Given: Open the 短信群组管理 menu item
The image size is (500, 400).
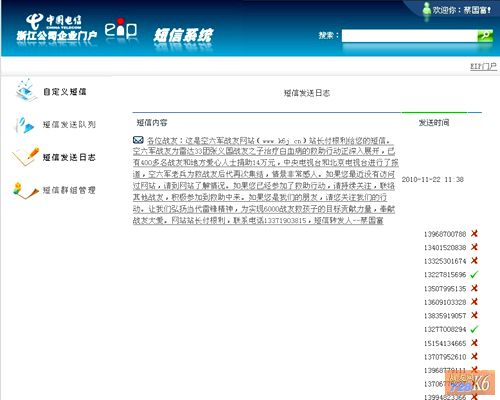Looking at the screenshot, I should 69,190.
